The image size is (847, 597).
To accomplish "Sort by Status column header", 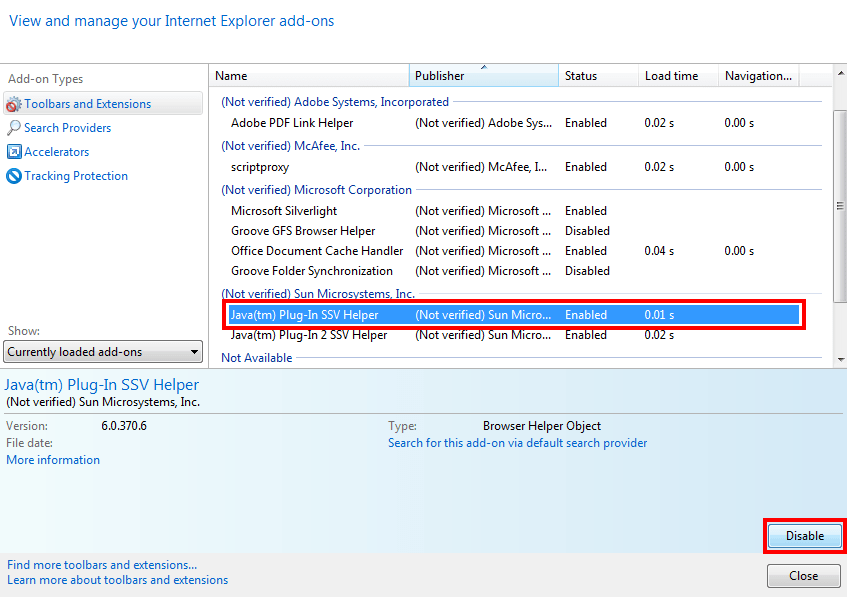I will 598,76.
